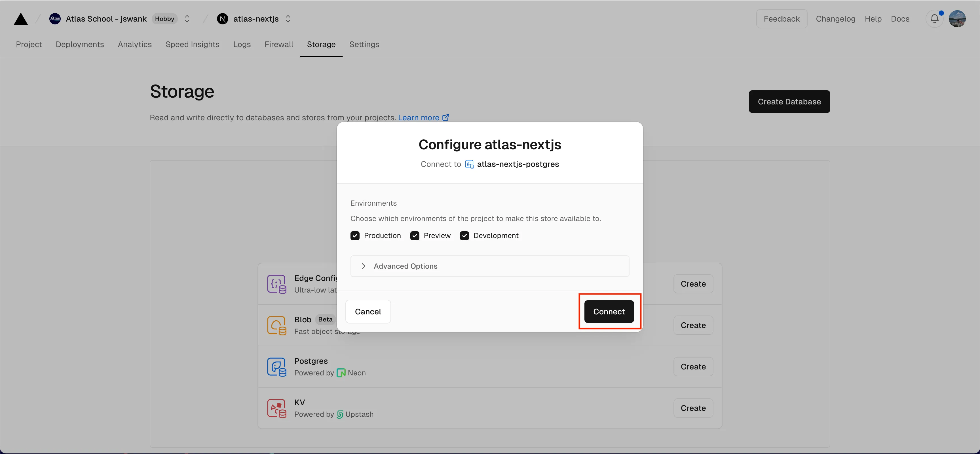Open the project switcher dropdown arrows
This screenshot has width=980, height=454.
[288, 19]
